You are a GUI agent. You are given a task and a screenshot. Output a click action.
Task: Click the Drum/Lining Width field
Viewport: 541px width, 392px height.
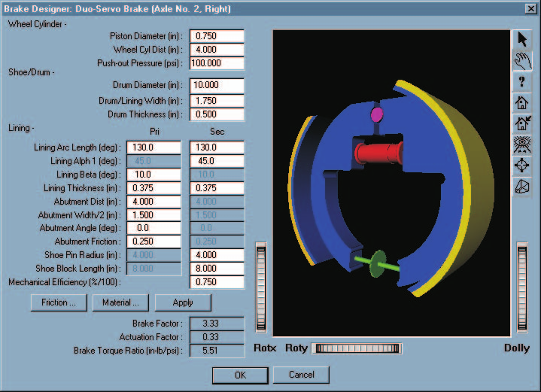click(217, 101)
